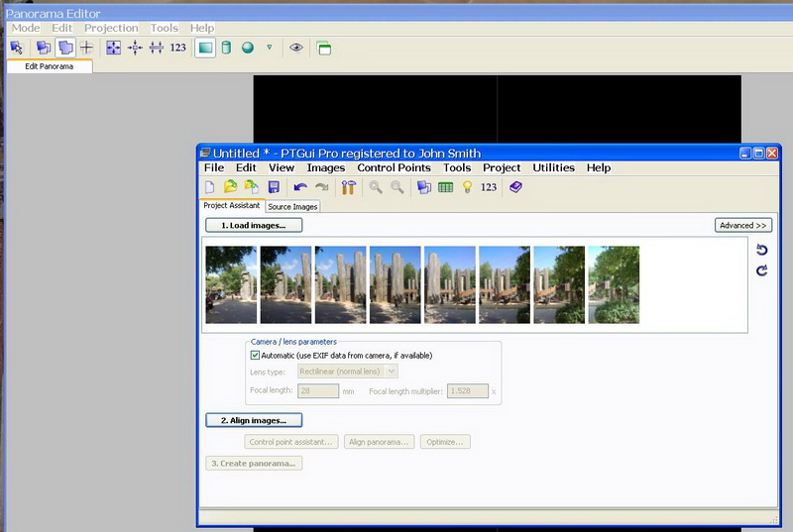Select the fourth source image thumbnail
The height and width of the screenshot is (532, 793).
[395, 285]
